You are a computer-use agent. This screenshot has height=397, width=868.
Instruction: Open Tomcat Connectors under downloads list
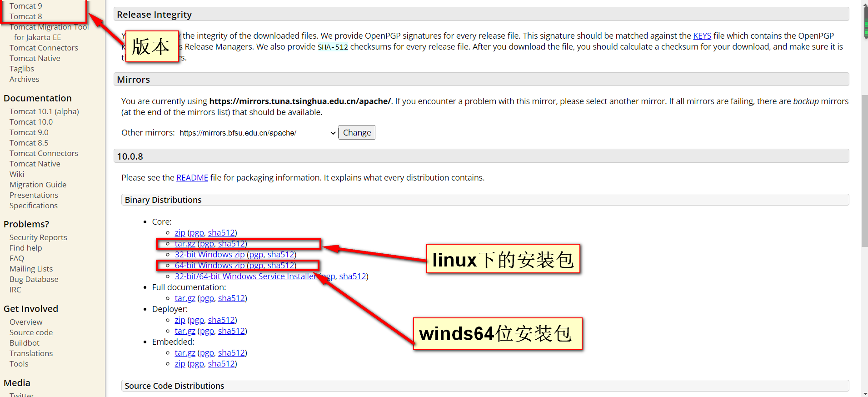(44, 48)
